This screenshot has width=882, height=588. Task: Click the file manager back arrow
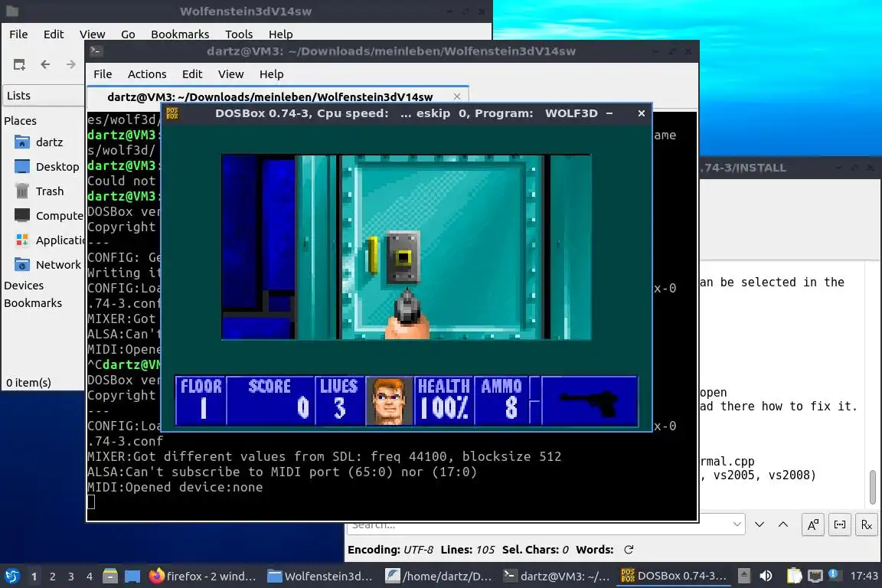[46, 64]
